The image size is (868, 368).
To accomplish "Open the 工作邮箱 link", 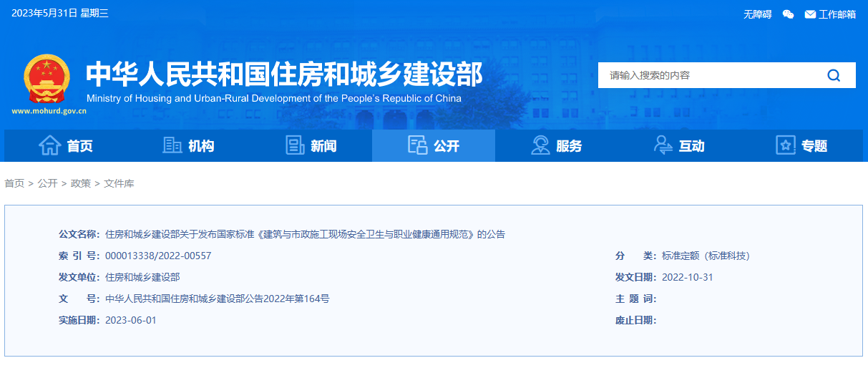I will coord(837,14).
